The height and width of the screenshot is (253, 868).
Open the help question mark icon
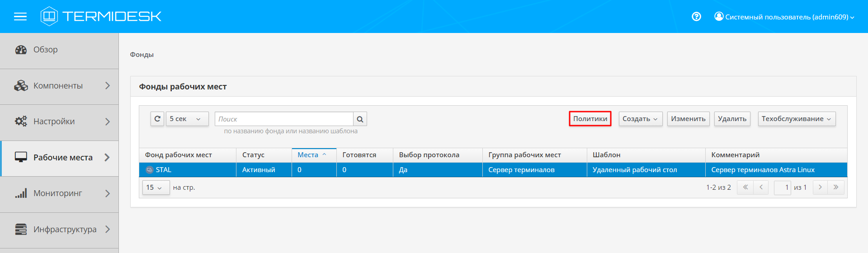coord(696,17)
